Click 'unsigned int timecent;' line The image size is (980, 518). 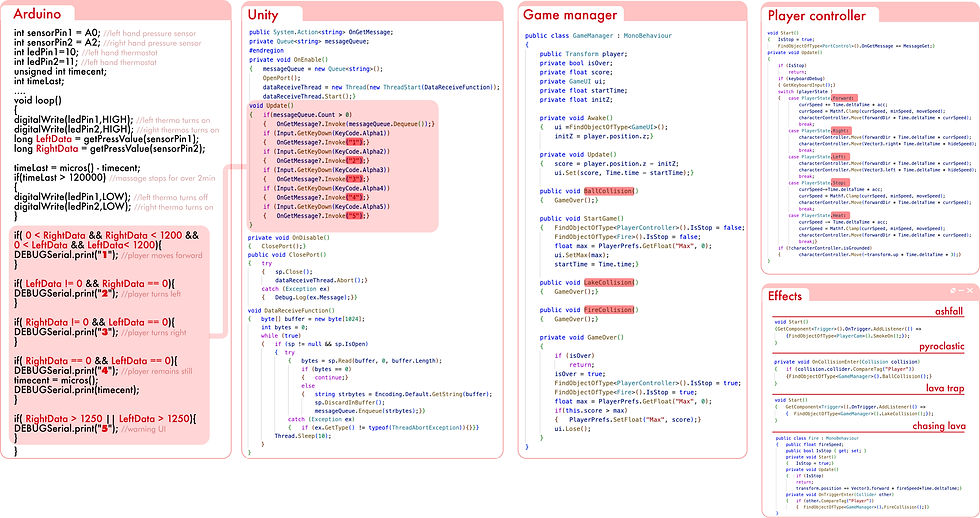click(61, 71)
